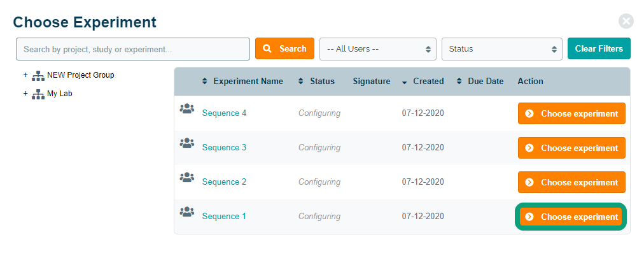Open the Status filter dropdown
Viewport: 644px width, 265px height.
pyautogui.click(x=502, y=49)
